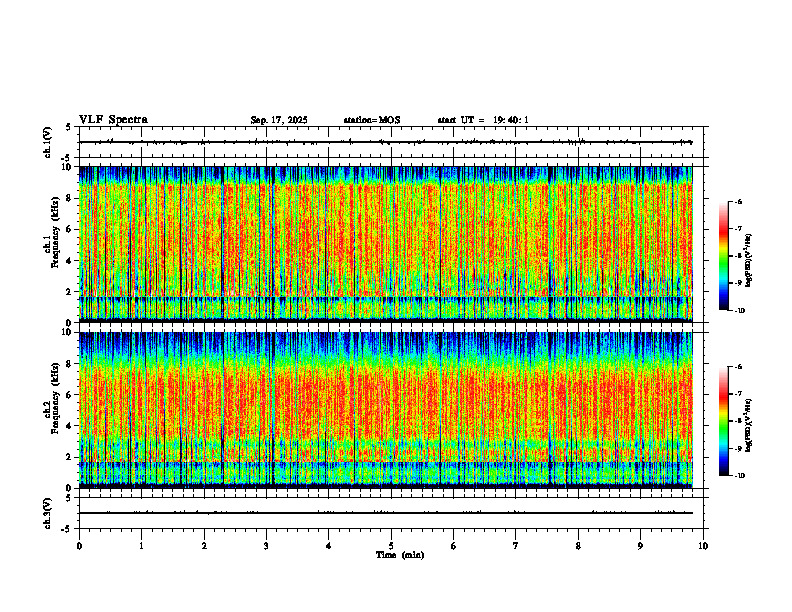Click the ch.3(V) axis '-5' tick label
The image size is (792, 612).
pyautogui.click(x=66, y=529)
